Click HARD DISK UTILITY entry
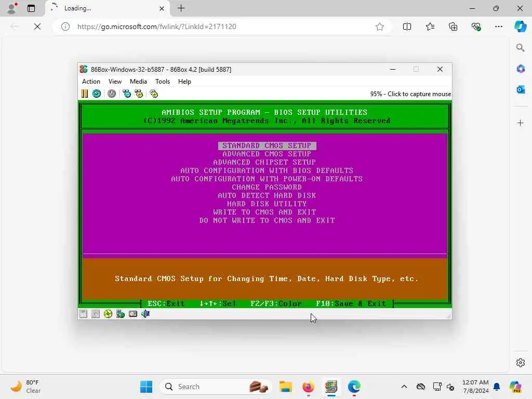This screenshot has width=532, height=399. [x=267, y=204]
